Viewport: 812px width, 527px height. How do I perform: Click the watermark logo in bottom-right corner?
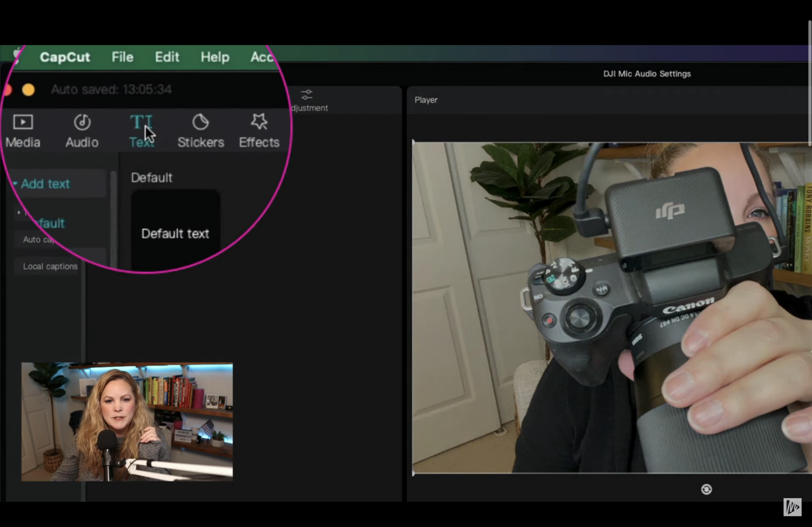coord(792,507)
